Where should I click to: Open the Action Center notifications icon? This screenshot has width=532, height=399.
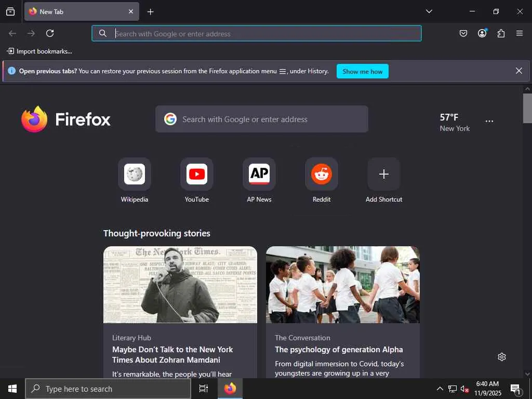[x=515, y=389]
